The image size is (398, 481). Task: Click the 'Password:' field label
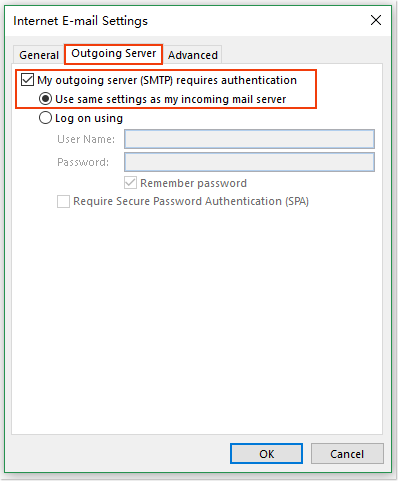click(83, 162)
